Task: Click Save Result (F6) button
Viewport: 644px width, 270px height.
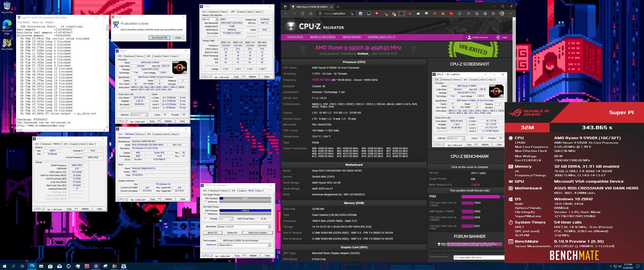Action: click(x=159, y=37)
